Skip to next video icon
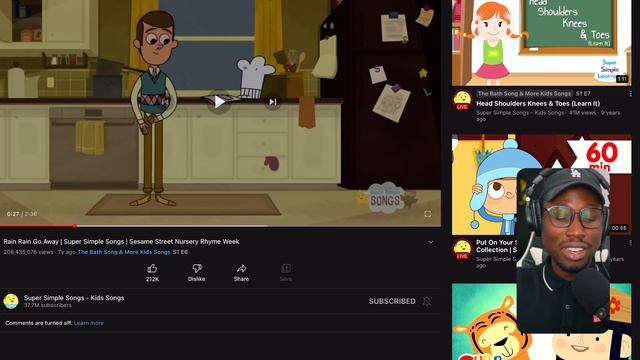Image resolution: width=640 pixels, height=360 pixels. point(273,102)
